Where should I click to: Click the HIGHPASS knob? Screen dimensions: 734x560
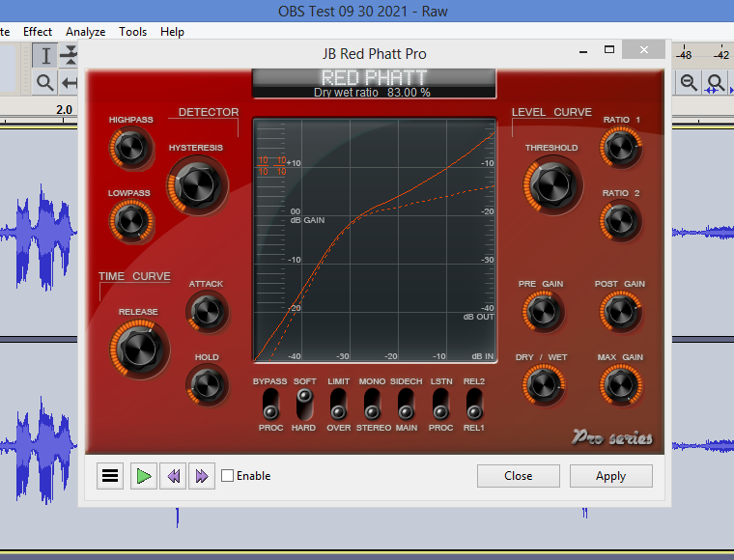click(x=131, y=148)
